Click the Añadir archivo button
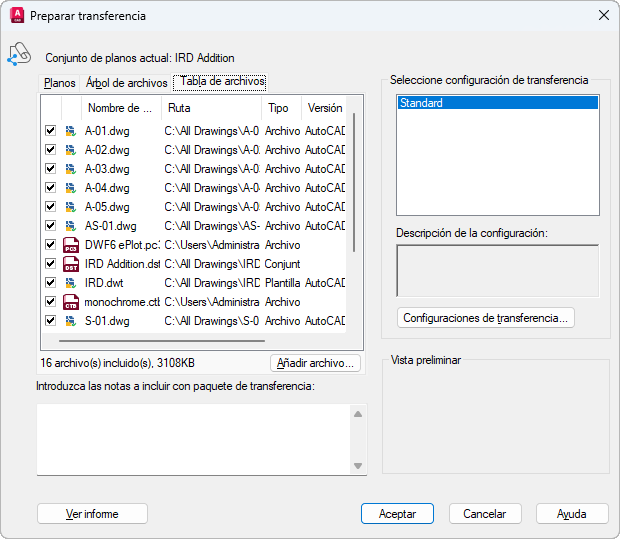The height and width of the screenshot is (539, 620). pyautogui.click(x=315, y=363)
